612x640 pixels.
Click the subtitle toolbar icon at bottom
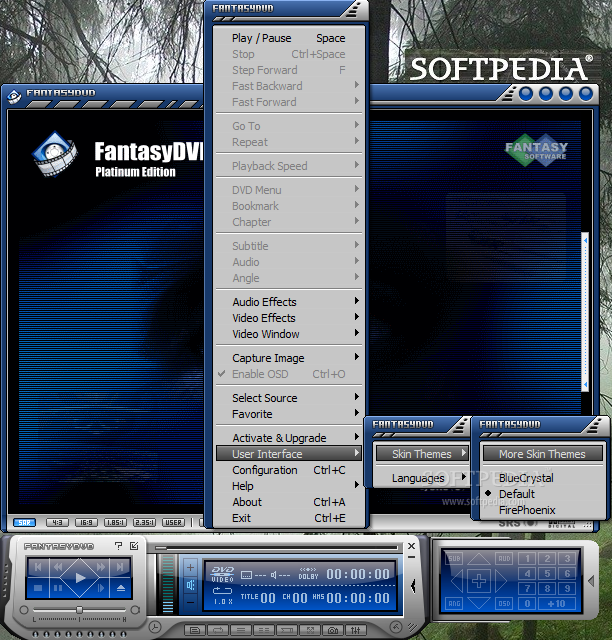pos(195,631)
